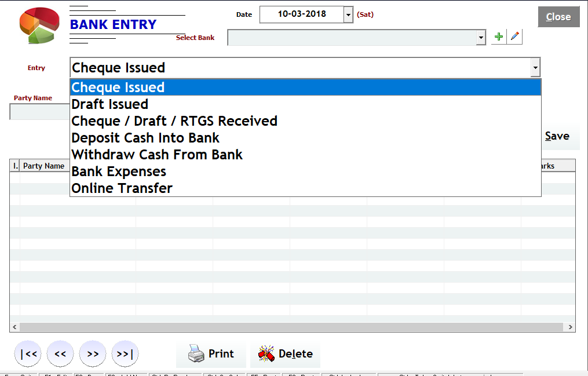The image size is (588, 376).
Task: Edit the selected bank with the pencil icon
Action: click(514, 36)
